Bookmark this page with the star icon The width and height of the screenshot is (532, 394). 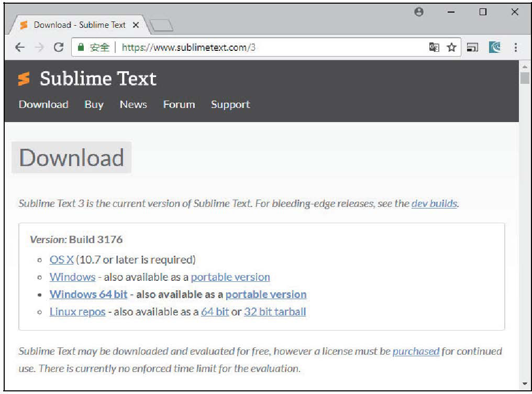point(451,47)
